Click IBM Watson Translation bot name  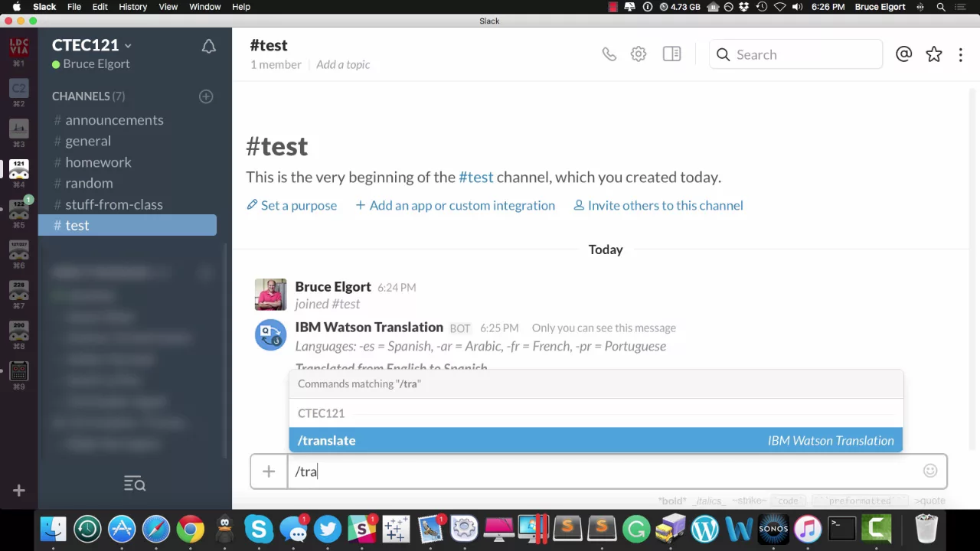point(369,328)
